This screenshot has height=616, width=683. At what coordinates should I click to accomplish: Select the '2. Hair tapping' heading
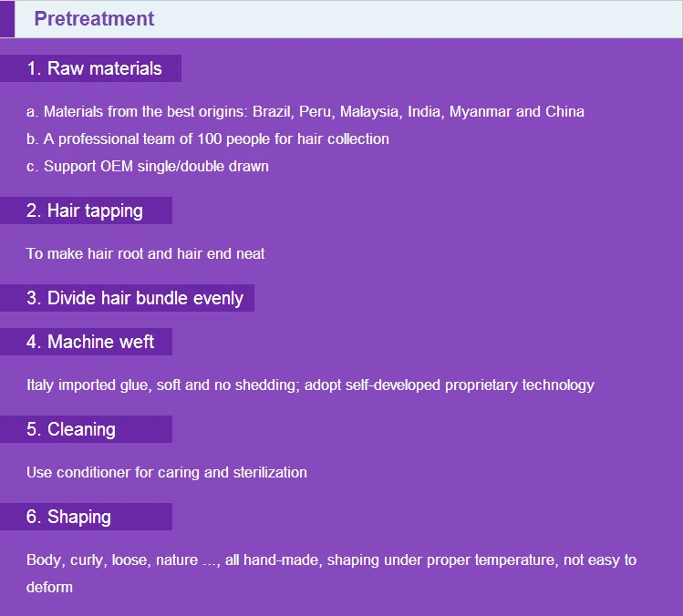click(x=85, y=210)
